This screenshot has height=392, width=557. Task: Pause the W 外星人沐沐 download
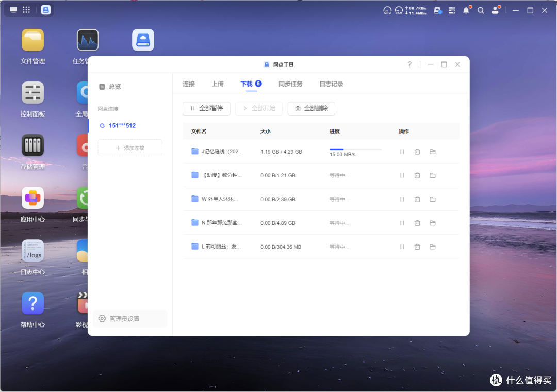(x=402, y=200)
